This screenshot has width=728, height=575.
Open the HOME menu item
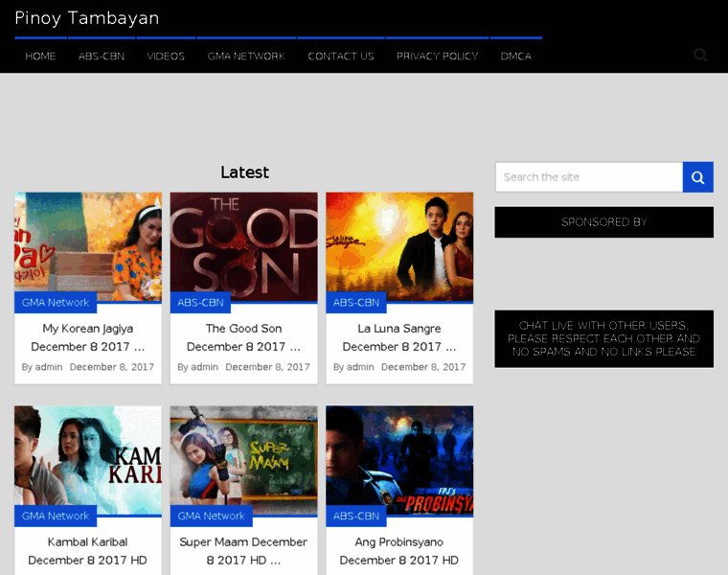[40, 57]
